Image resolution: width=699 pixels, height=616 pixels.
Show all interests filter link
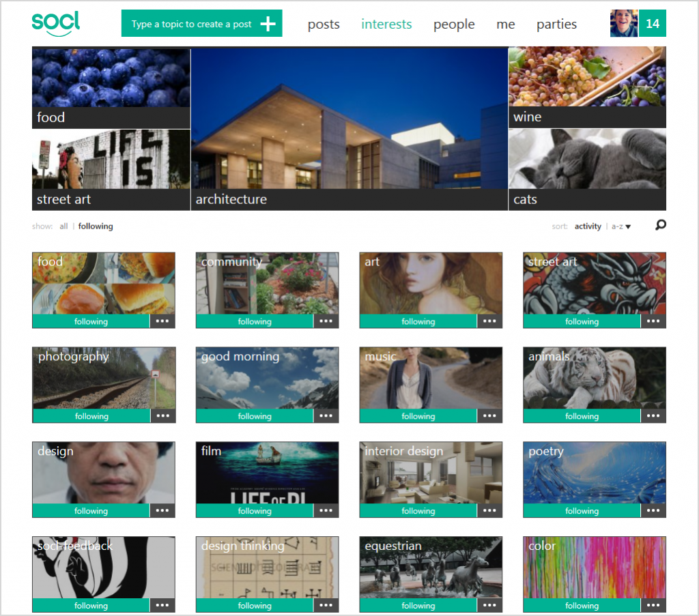pyautogui.click(x=63, y=226)
